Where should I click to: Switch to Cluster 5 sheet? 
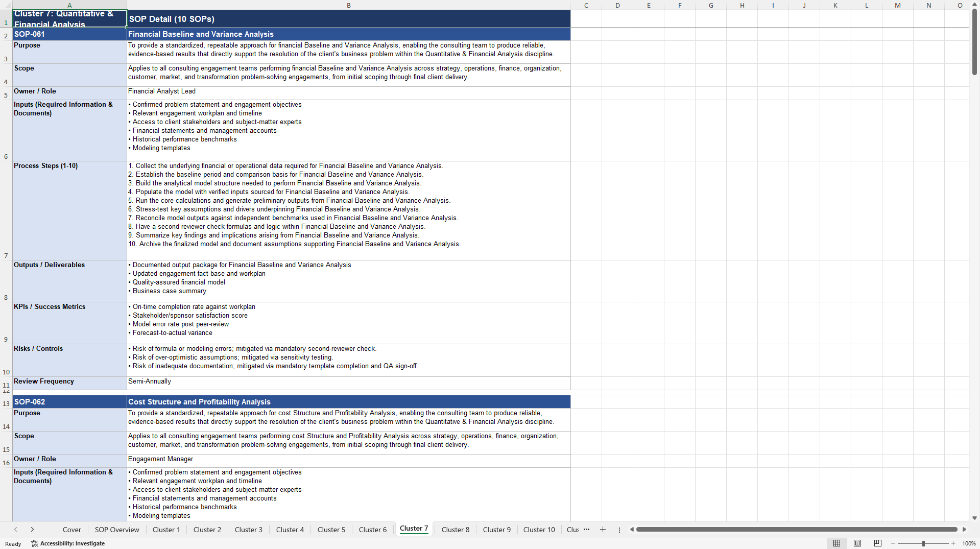[x=331, y=530]
